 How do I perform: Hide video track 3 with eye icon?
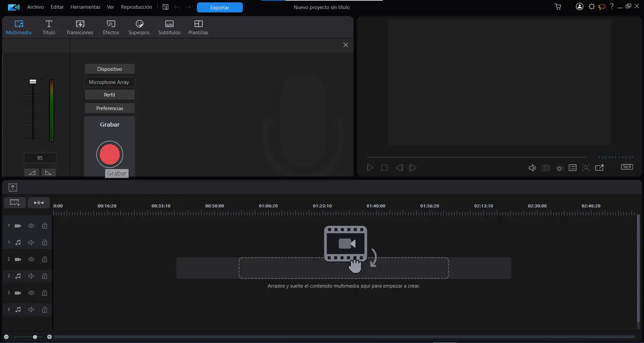tap(31, 293)
